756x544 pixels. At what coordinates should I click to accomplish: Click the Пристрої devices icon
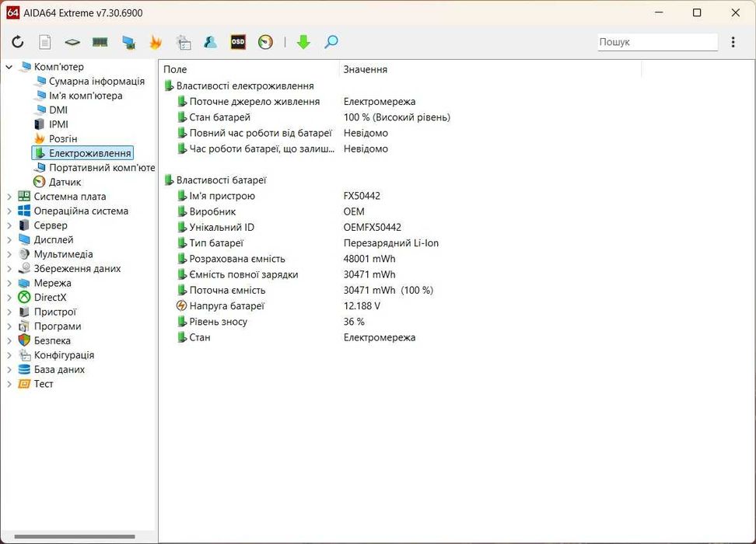24,312
